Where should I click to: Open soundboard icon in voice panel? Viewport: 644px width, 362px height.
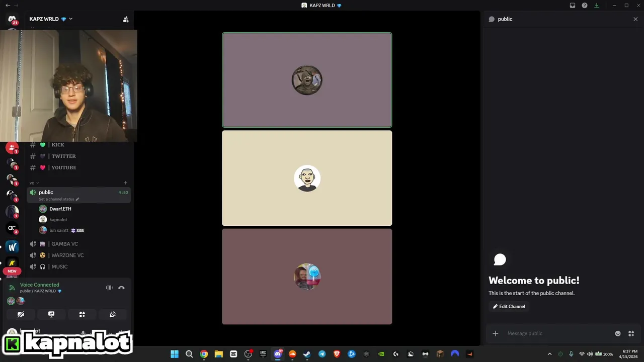[113, 314]
